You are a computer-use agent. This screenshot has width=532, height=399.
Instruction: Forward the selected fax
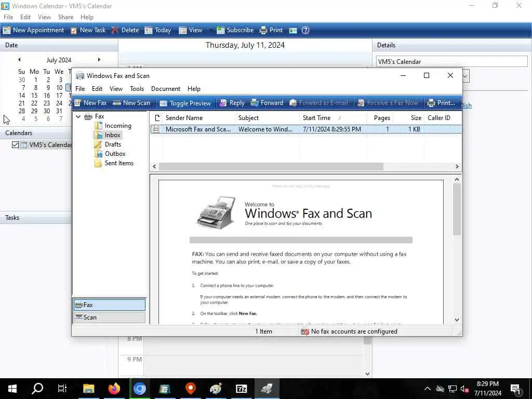267,103
